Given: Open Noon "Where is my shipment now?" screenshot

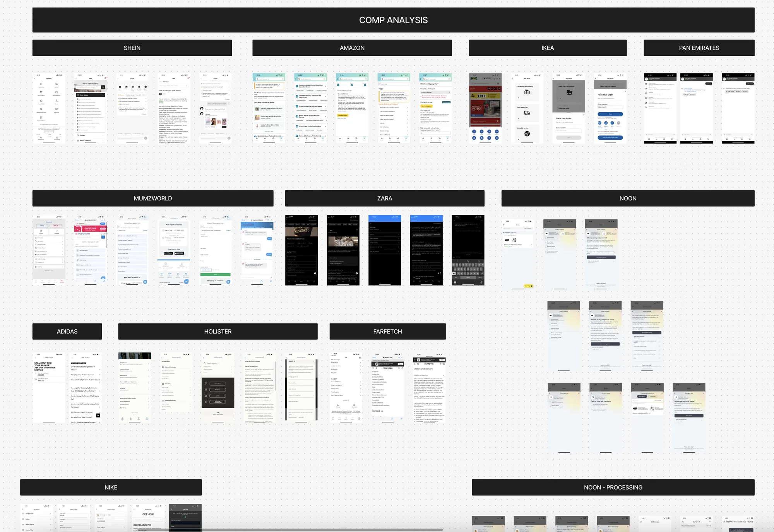Looking at the screenshot, I should coord(605,336).
